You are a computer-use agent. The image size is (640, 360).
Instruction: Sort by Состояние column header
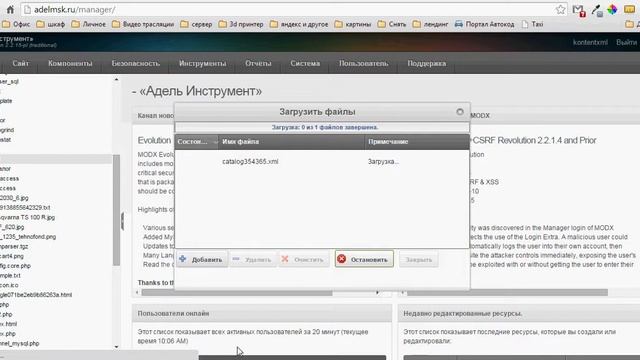pos(196,142)
